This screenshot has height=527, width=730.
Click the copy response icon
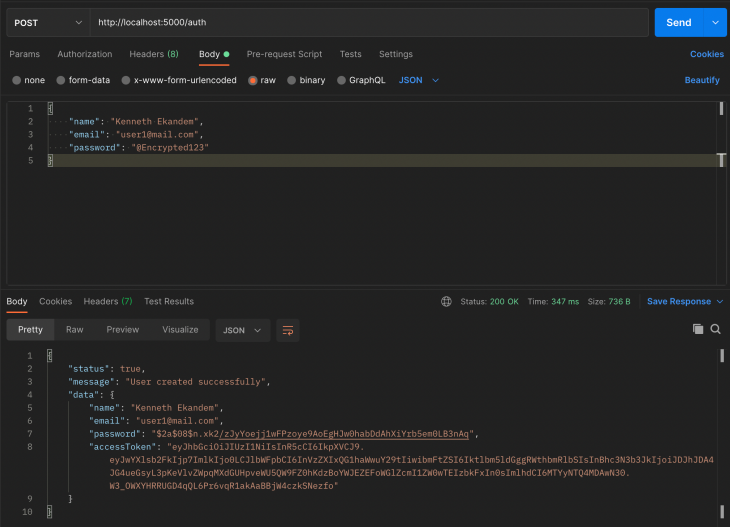click(x=697, y=329)
